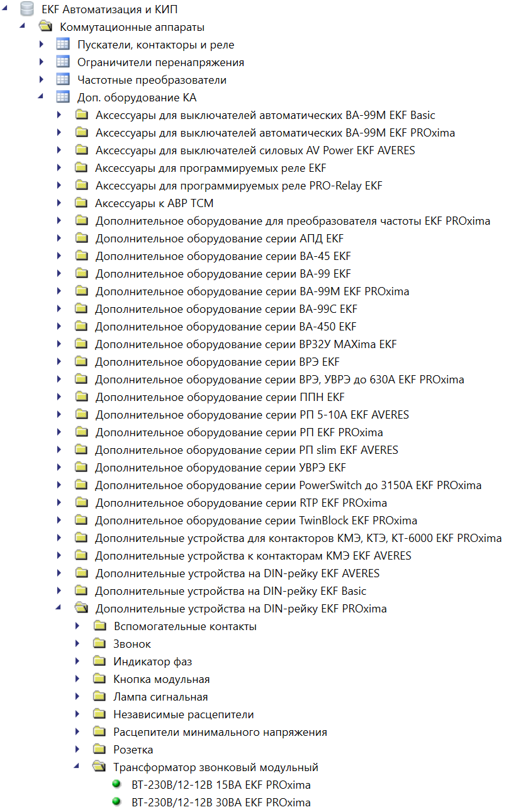Click the table icon beside Пускатели, контакторы и реле
This screenshot has width=521, height=812.
[62, 45]
